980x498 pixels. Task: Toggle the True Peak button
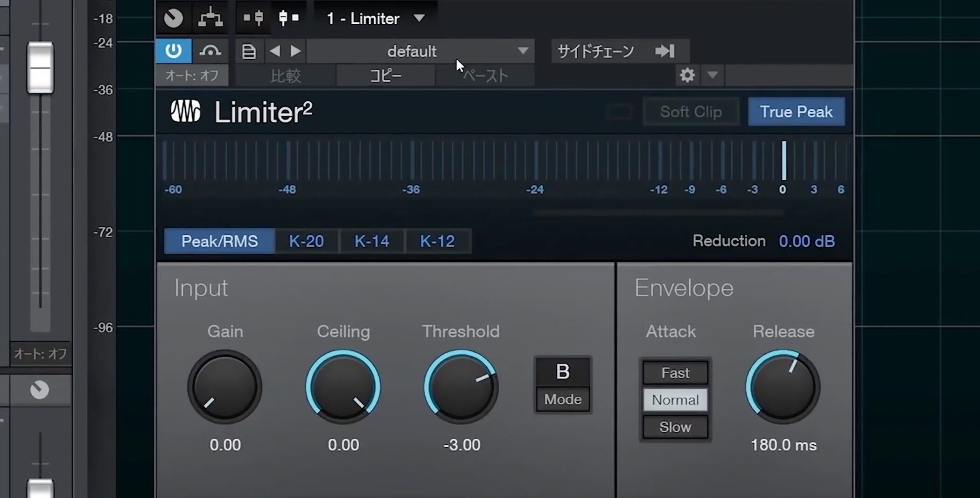(x=796, y=112)
